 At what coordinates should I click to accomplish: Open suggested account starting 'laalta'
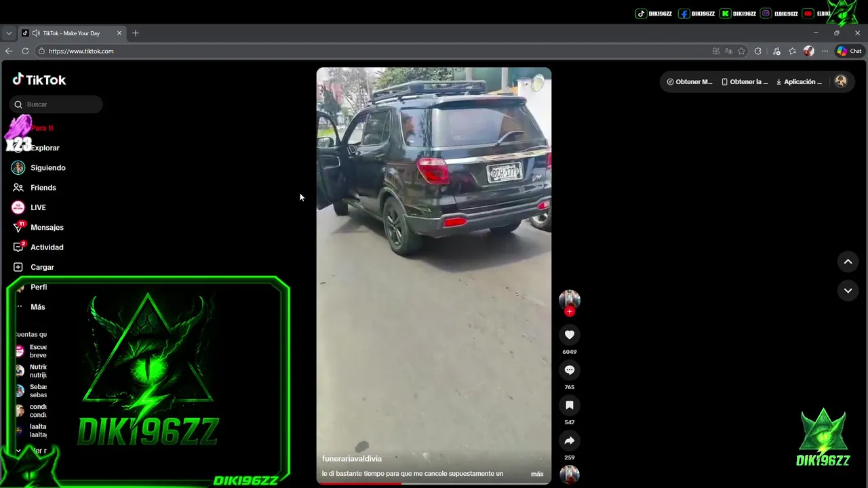(31, 430)
